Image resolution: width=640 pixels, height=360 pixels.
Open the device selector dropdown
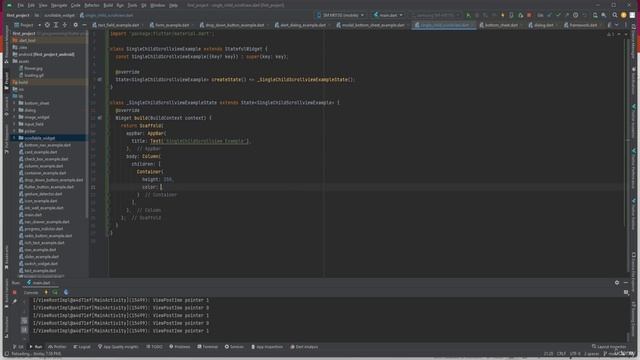coord(340,15)
